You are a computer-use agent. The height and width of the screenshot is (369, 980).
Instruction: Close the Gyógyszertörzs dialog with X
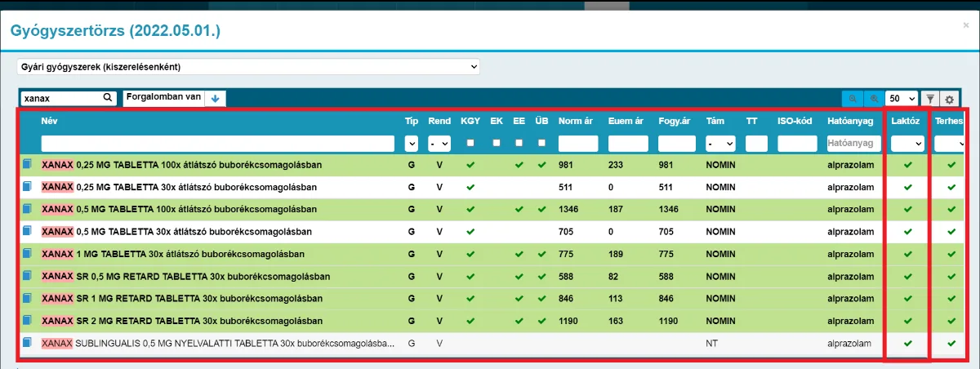tap(966, 25)
